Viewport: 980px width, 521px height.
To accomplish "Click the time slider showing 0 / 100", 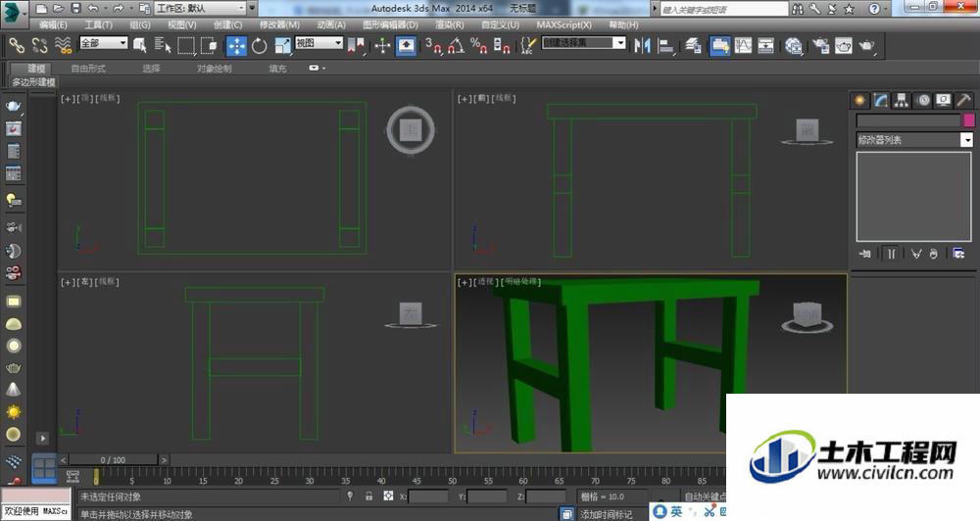I will (113, 459).
